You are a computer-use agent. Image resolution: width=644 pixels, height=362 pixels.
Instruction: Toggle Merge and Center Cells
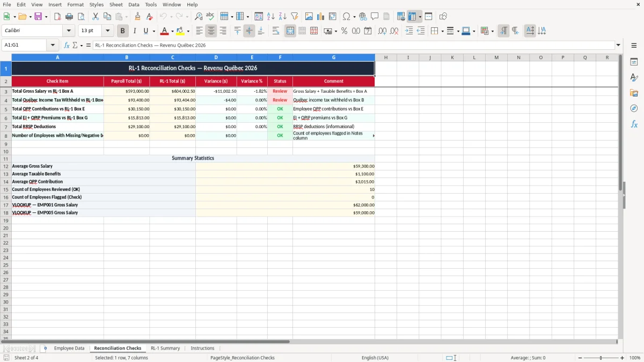290,31
